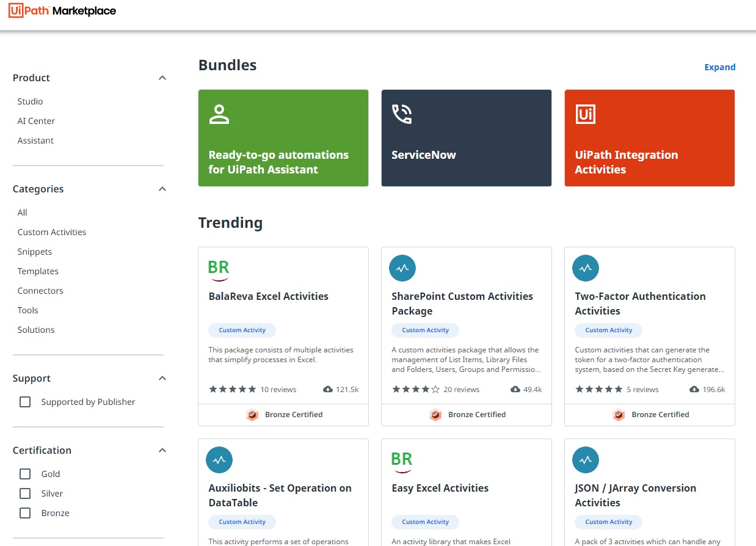Click Custom Activity tag on Auxiliobits card
The image size is (756, 546).
242,522
